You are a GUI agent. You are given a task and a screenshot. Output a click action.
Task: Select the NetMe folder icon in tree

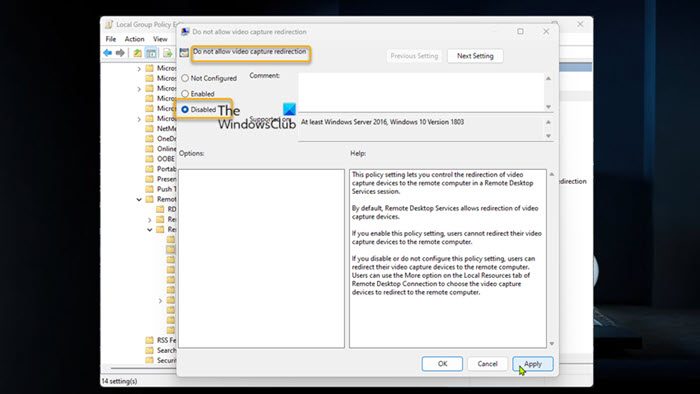point(150,129)
